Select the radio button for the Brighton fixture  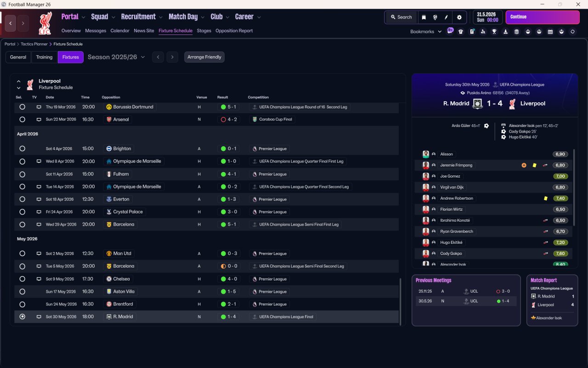[22, 149]
